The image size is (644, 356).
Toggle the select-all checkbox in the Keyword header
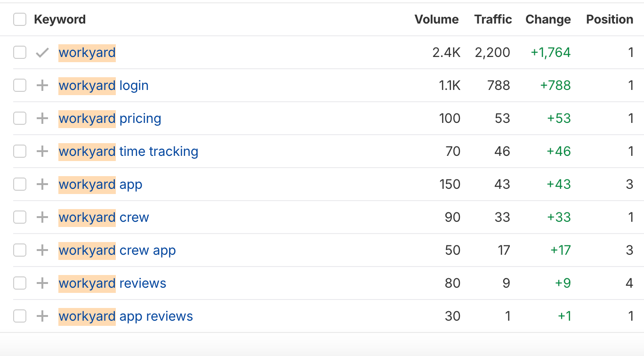[x=20, y=20]
